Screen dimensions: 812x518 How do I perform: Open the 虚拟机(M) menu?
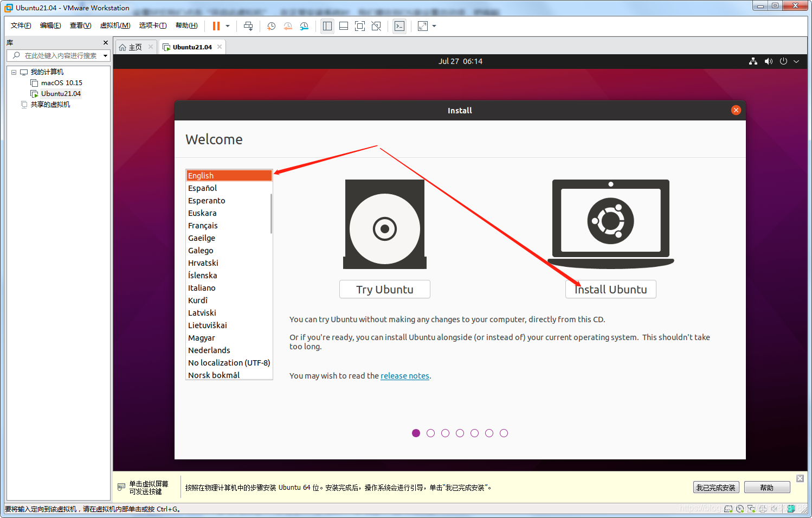[x=115, y=25]
